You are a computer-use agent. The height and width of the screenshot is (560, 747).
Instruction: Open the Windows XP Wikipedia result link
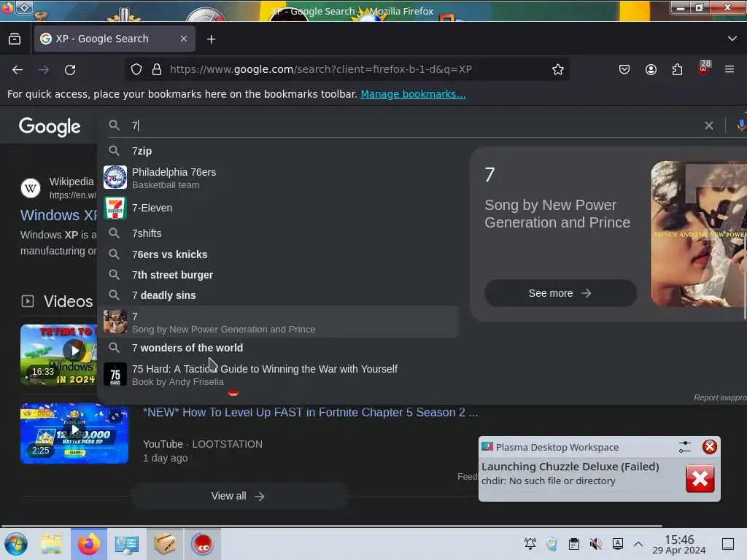[58, 215]
